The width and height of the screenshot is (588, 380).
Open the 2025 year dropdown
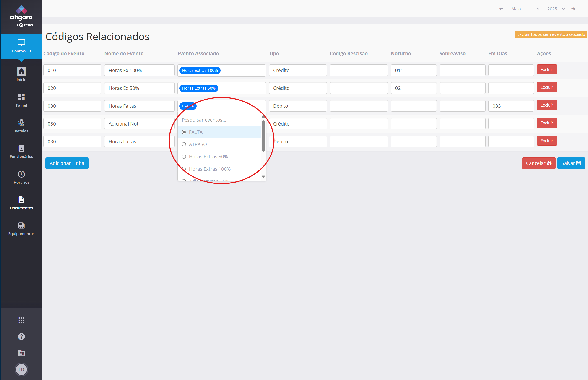[556, 9]
